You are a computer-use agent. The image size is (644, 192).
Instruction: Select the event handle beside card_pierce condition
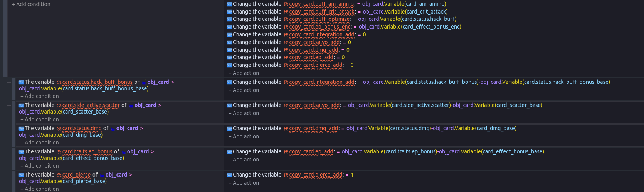click(x=13, y=181)
